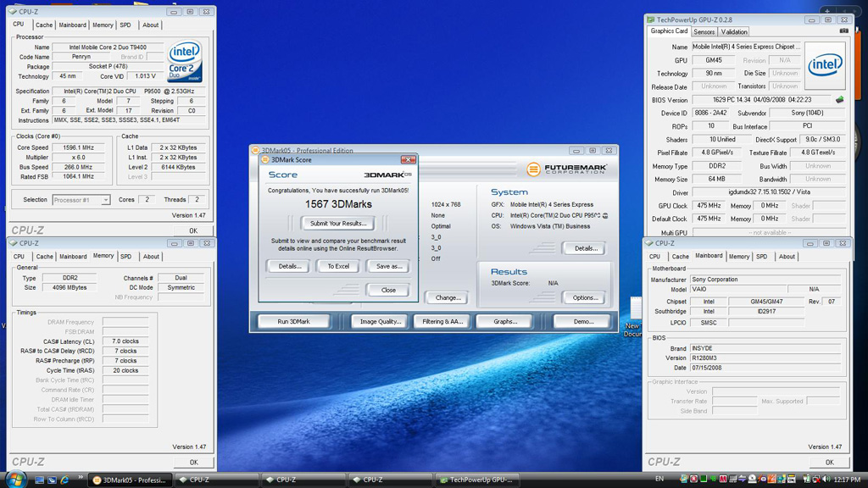
Task: Click Chipset value GM45/GM47
Action: 766,302
